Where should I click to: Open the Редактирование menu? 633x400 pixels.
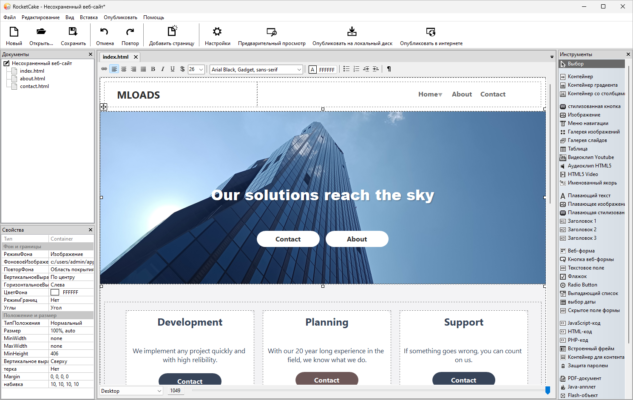(40, 17)
